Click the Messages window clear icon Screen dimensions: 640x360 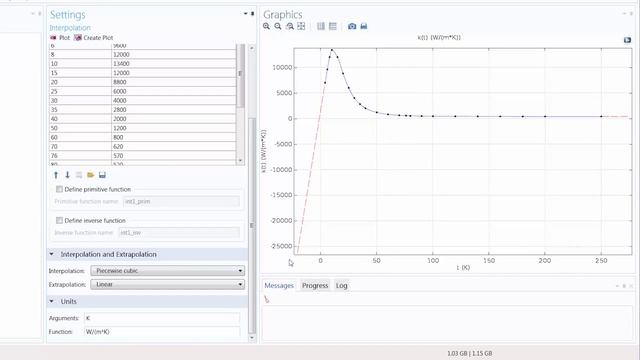pyautogui.click(x=267, y=299)
